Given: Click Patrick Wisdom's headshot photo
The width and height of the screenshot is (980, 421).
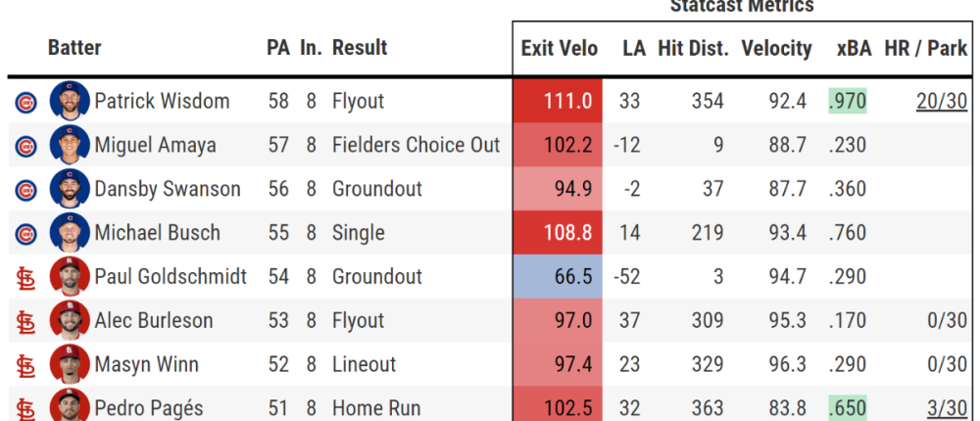Looking at the screenshot, I should click(x=70, y=101).
